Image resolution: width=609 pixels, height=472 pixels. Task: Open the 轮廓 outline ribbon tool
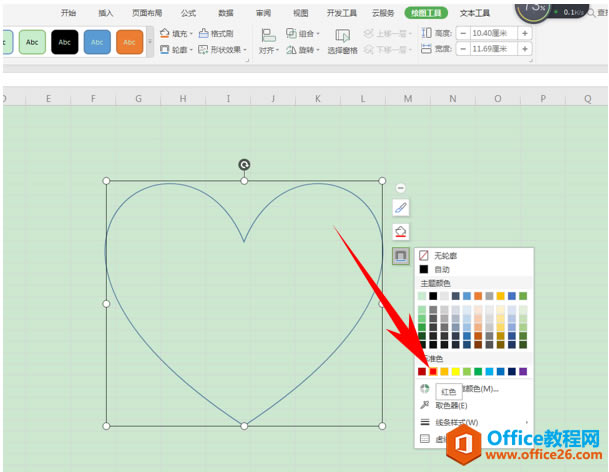165,50
